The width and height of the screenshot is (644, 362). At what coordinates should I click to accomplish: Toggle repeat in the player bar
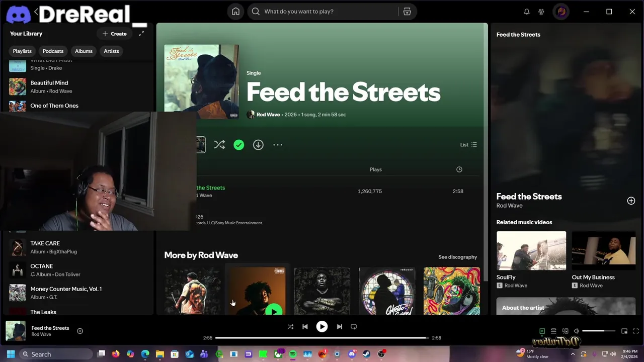[x=354, y=327]
